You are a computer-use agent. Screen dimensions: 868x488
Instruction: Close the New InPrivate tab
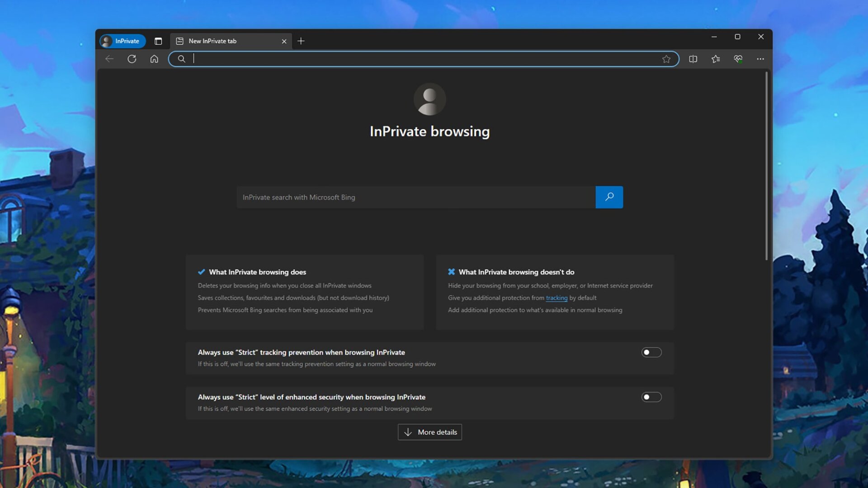pos(284,41)
